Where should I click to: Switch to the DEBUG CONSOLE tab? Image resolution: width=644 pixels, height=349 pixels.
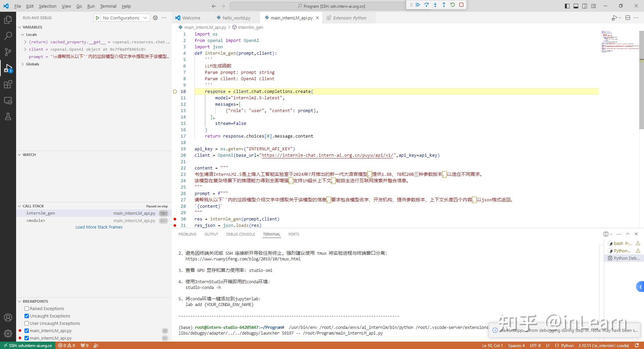tap(240, 234)
